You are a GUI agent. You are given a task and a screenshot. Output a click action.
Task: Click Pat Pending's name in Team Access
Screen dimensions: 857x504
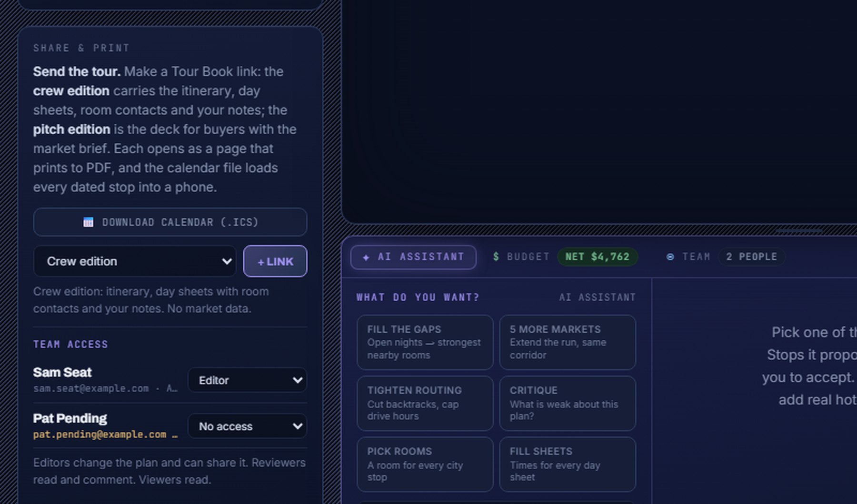click(x=70, y=418)
